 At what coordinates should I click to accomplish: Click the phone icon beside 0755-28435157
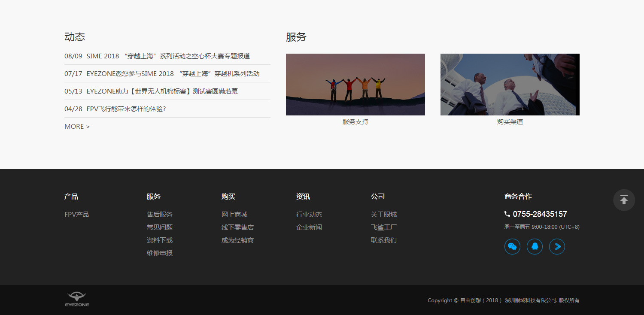(x=508, y=214)
